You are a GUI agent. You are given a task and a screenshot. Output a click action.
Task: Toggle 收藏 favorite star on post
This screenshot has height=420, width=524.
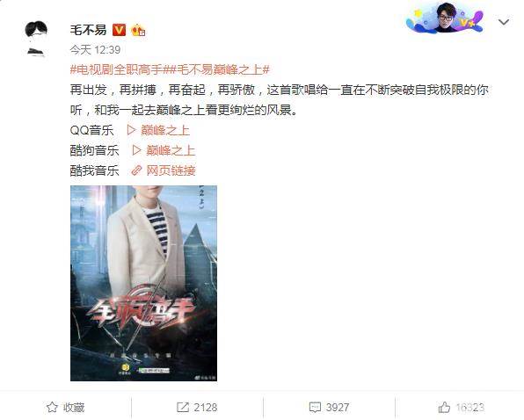65,408
